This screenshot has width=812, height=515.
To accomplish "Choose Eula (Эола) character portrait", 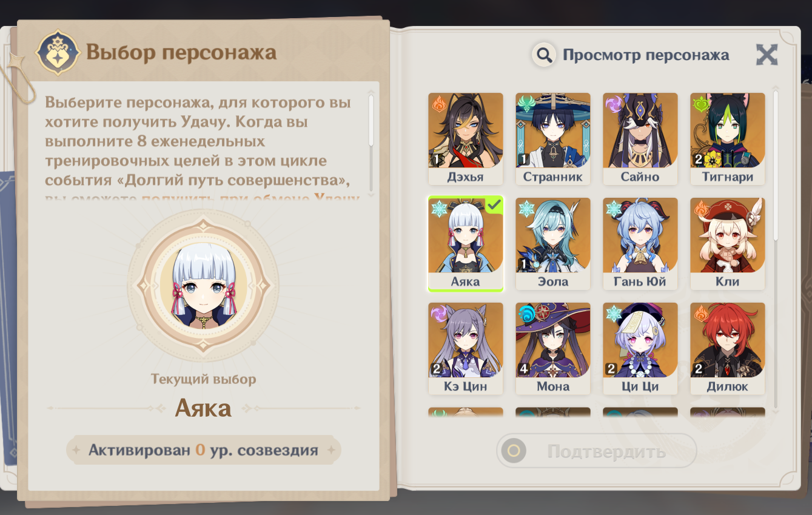I will (x=552, y=244).
